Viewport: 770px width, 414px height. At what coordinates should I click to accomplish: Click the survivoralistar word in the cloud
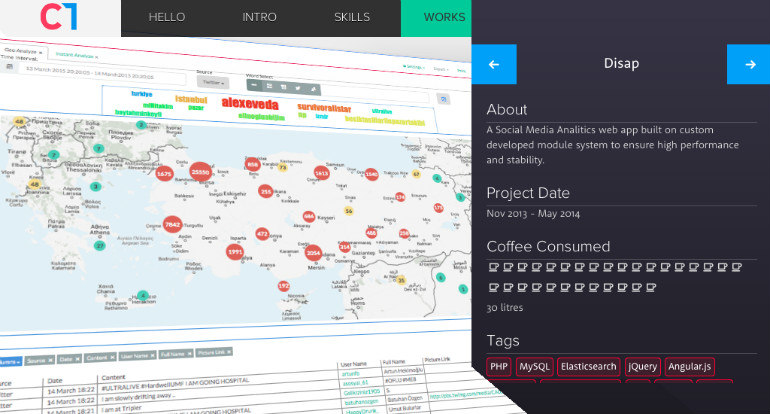(324, 108)
